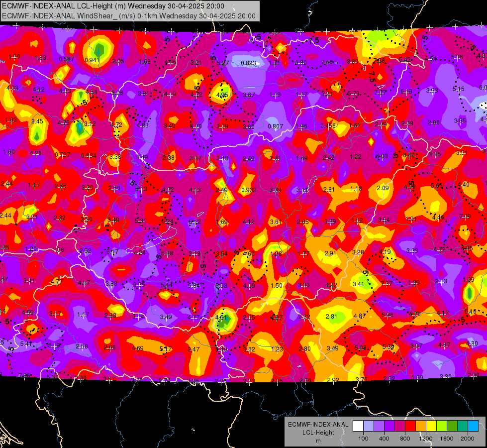
Task: Click the wind shear value '5.65'
Action: click(437, 185)
